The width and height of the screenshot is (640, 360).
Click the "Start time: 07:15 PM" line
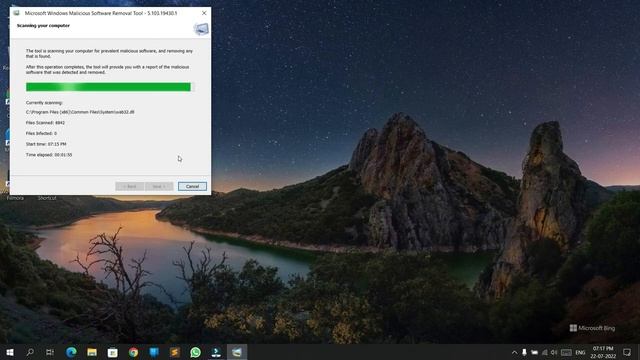pyautogui.click(x=46, y=144)
